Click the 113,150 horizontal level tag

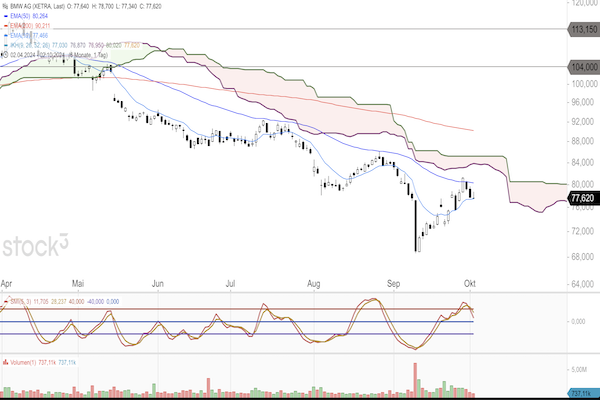point(583,29)
